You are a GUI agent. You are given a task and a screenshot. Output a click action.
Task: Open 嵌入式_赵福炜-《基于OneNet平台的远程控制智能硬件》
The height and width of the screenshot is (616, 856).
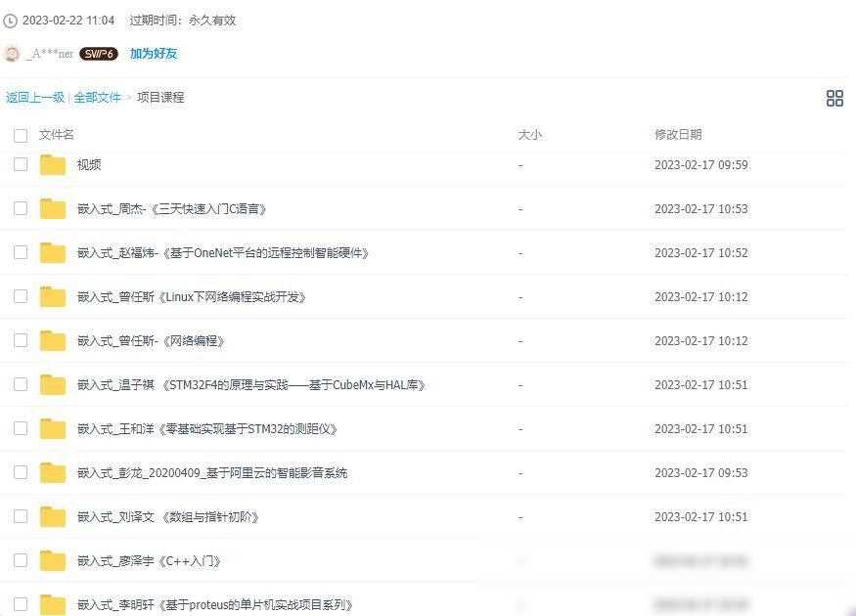[223, 253]
